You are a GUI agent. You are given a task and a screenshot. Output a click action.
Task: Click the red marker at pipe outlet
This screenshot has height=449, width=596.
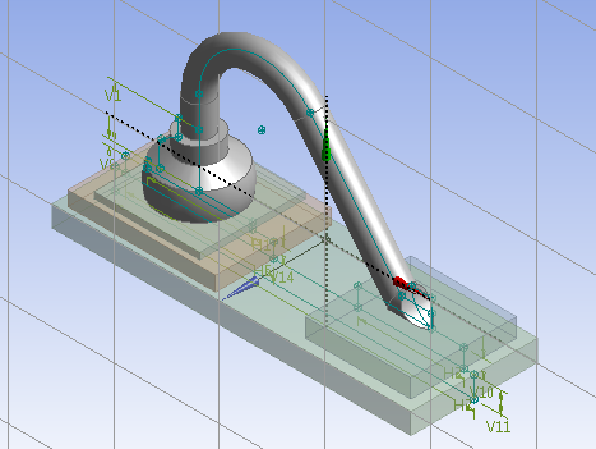click(400, 282)
